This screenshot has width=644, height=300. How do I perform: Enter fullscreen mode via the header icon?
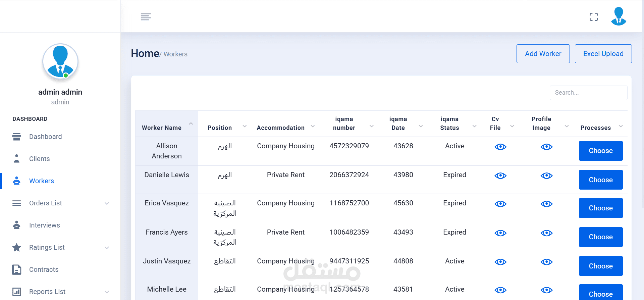tap(594, 17)
